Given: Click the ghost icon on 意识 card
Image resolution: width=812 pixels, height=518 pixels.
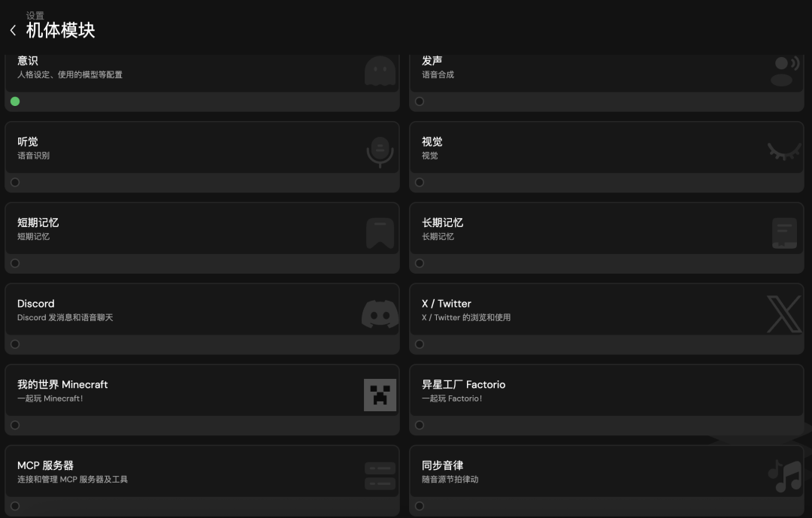Looking at the screenshot, I should click(x=380, y=71).
